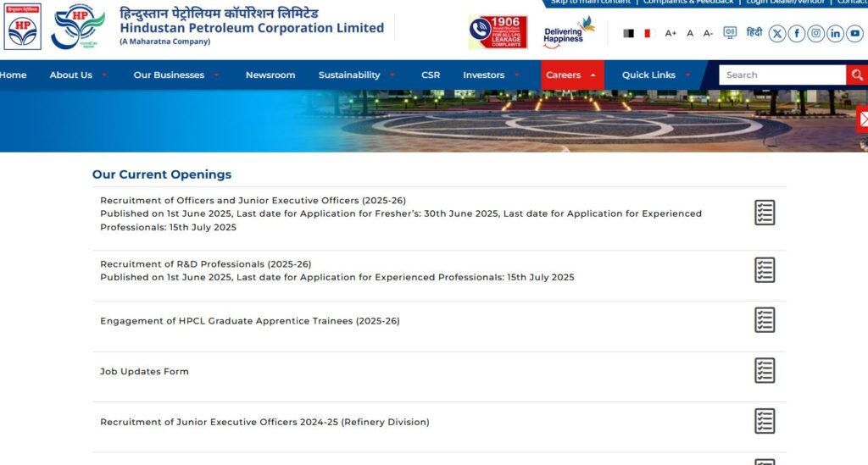Viewport: 868px width, 465px height.
Task: Open Junior Executive Officers 2024-25 Refinery Division link
Action: [x=264, y=422]
